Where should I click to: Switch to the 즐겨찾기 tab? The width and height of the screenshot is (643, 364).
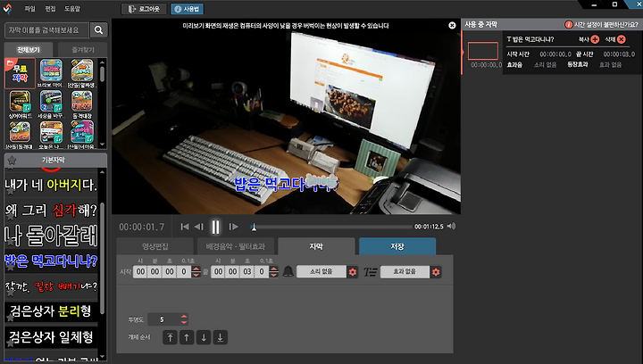point(82,50)
